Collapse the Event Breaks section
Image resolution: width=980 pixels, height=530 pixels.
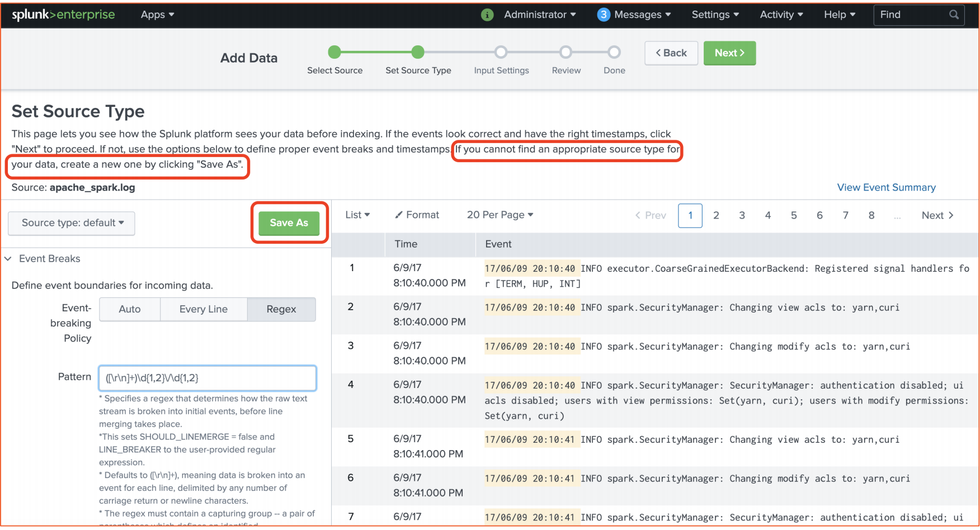[x=44, y=258]
